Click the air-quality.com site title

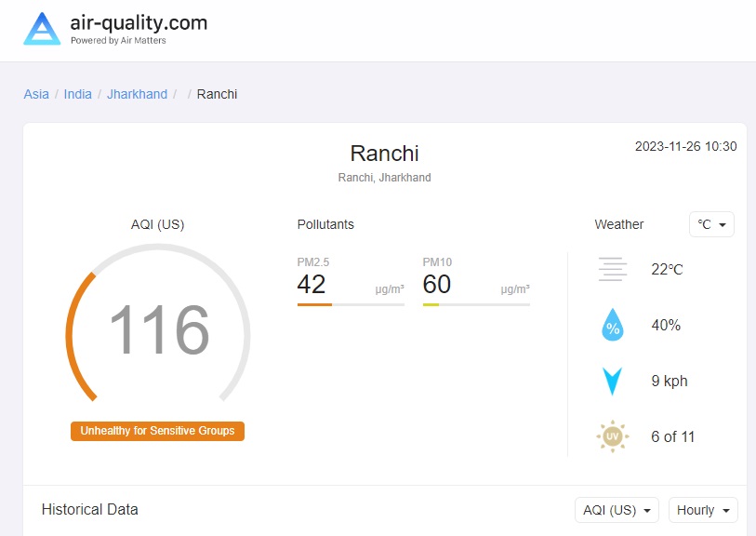[x=139, y=23]
